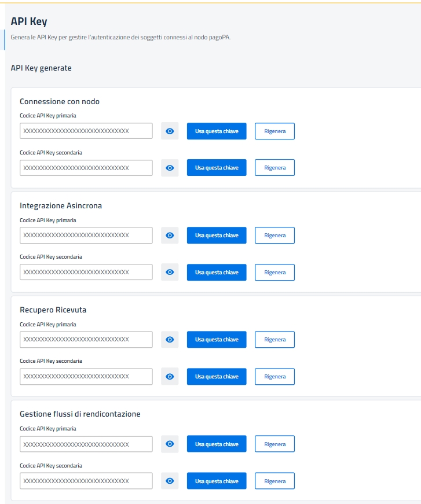The width and height of the screenshot is (421, 504).
Task: Reveal Gestione flussi di rendicontazione secondary key
Action: (170, 481)
